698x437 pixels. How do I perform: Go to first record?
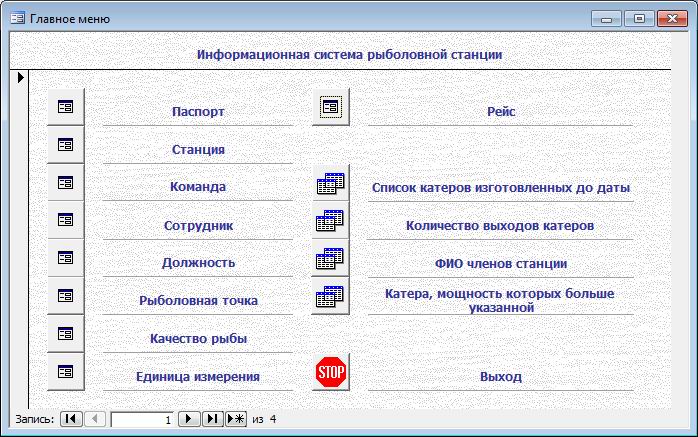[71, 420]
